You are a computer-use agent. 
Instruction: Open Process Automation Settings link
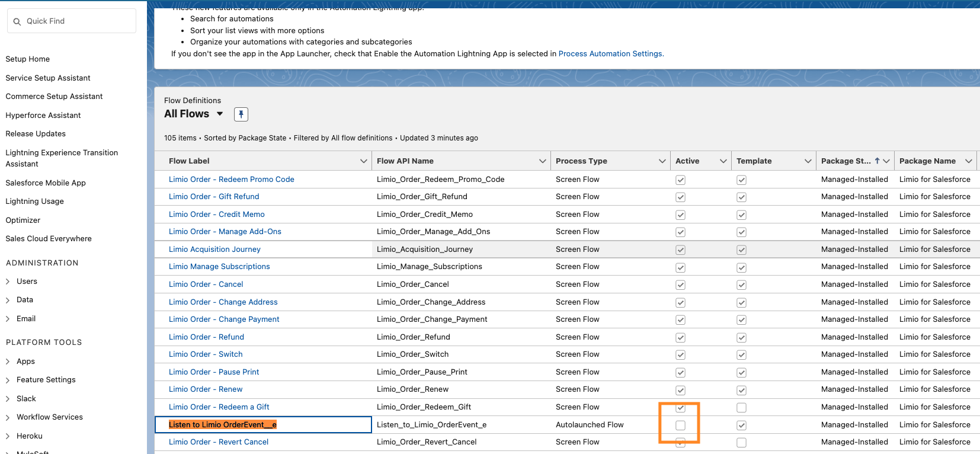pos(611,53)
